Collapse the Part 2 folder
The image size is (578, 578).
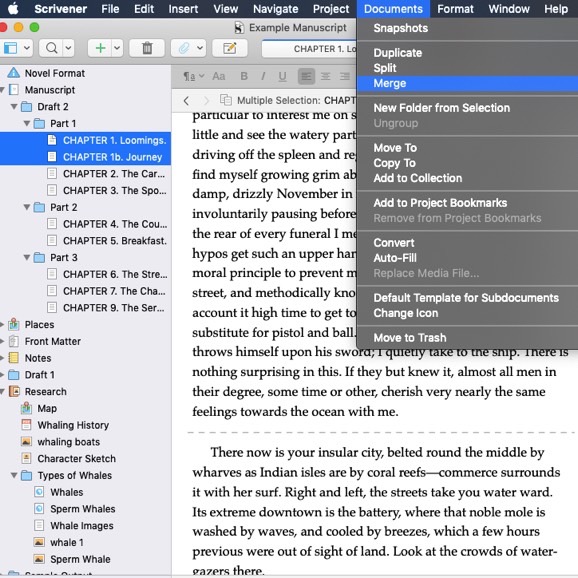coord(27,207)
